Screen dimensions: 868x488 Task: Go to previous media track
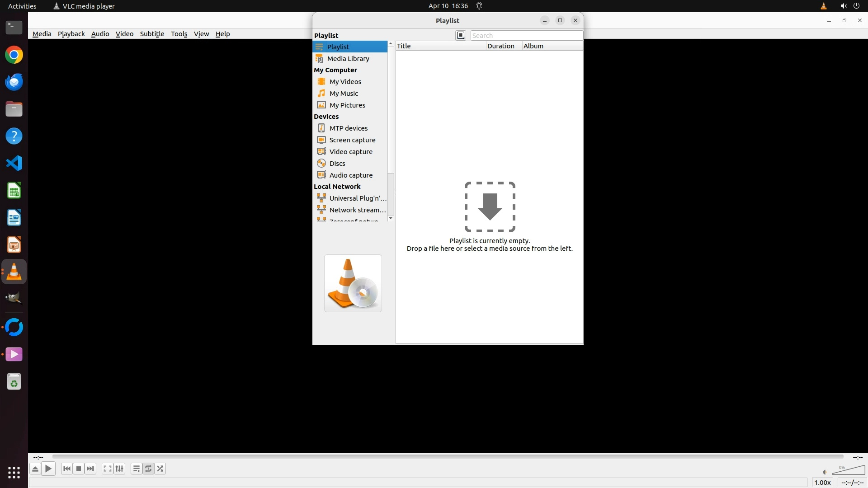point(67,469)
